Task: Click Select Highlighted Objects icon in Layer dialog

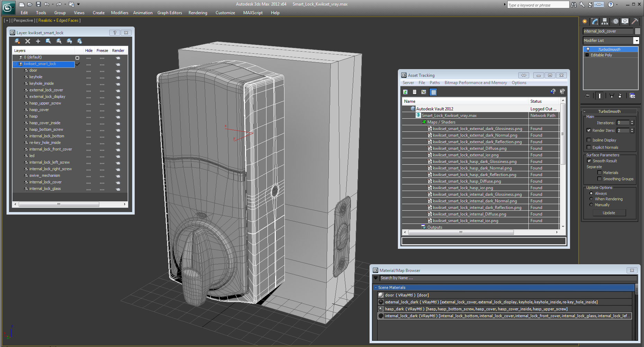Action: 48,41
